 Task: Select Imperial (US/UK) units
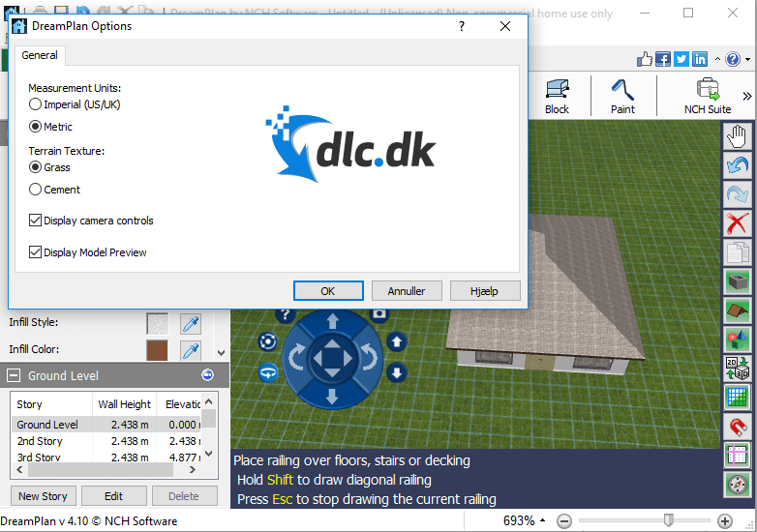pyautogui.click(x=75, y=104)
